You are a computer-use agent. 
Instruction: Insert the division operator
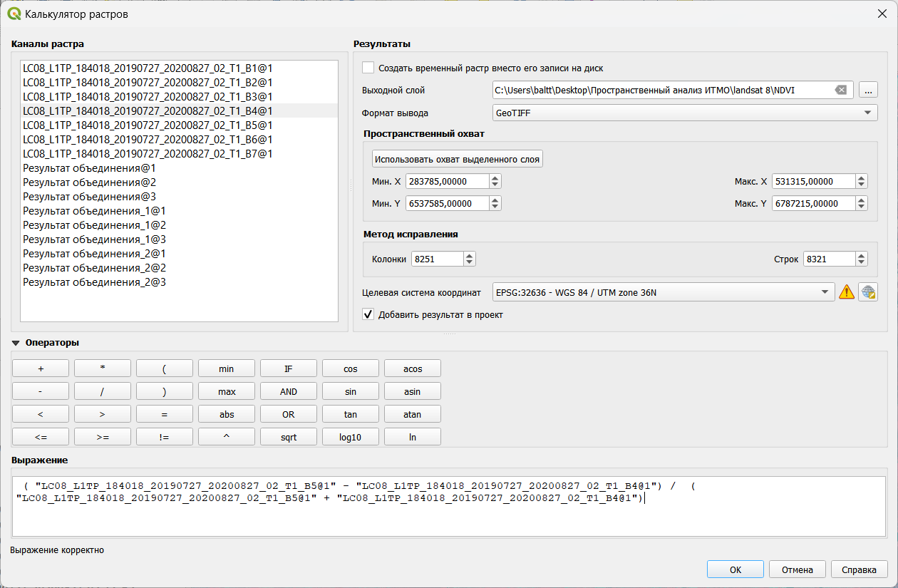click(x=103, y=391)
